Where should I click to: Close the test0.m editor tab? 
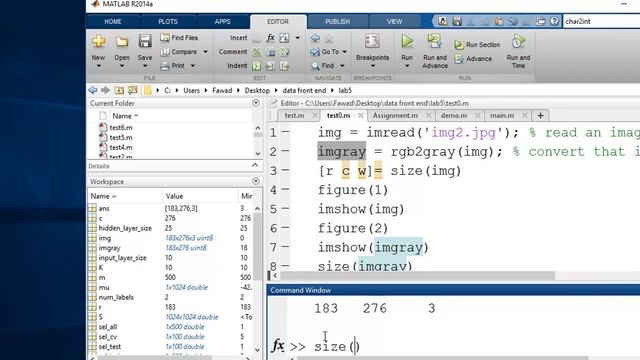click(x=360, y=116)
